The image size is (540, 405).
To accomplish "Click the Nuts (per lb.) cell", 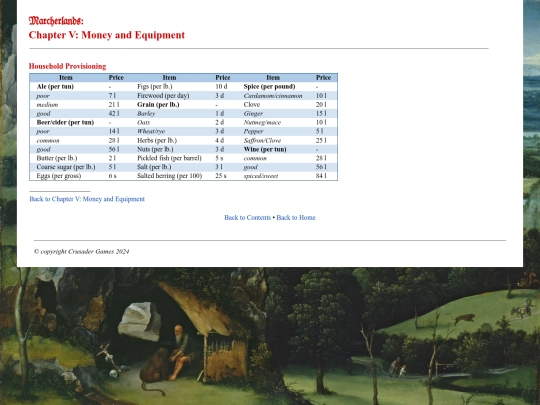I will point(155,149).
